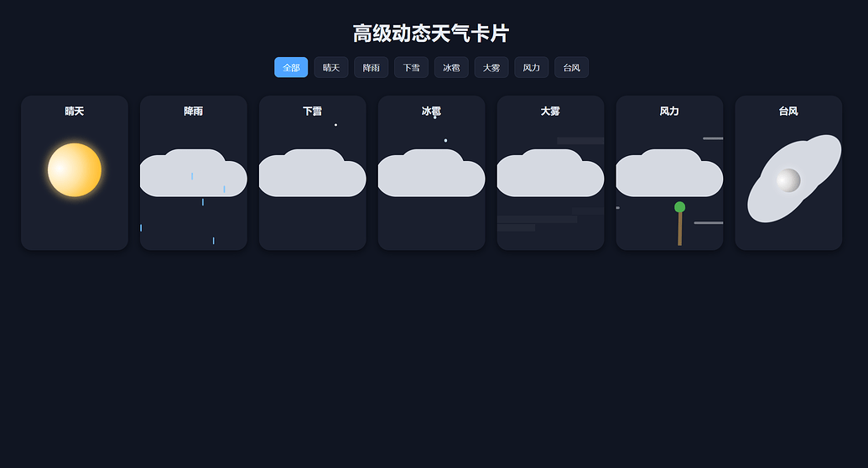Click the green tree in 风力 card

coord(680,224)
